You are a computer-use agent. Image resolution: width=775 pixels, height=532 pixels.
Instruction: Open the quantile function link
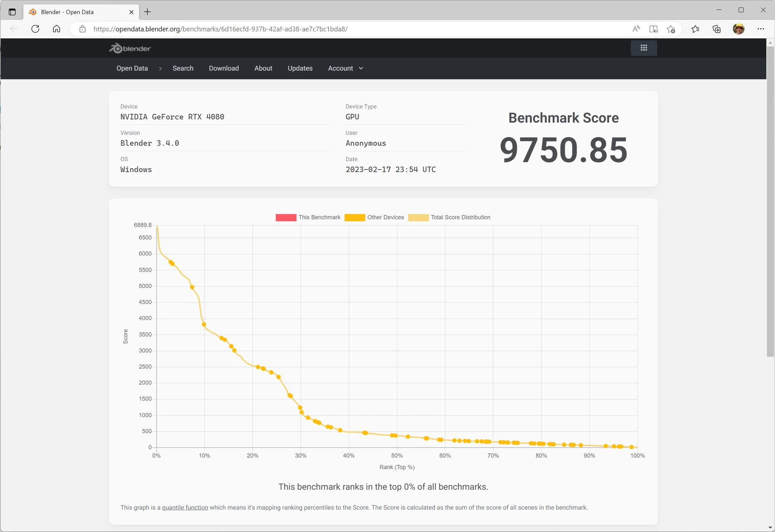pyautogui.click(x=185, y=507)
